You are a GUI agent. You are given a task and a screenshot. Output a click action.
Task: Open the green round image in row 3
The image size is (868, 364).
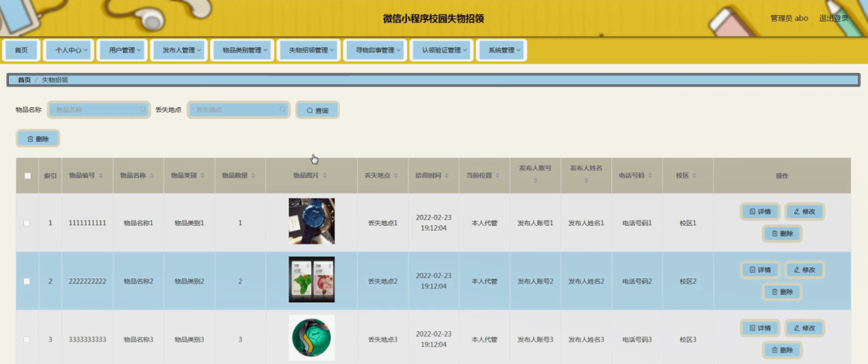click(311, 337)
